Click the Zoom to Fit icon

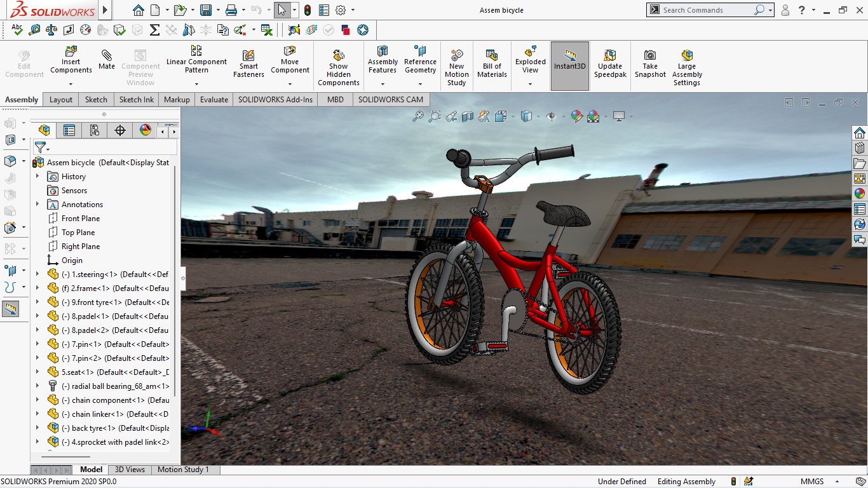(418, 116)
